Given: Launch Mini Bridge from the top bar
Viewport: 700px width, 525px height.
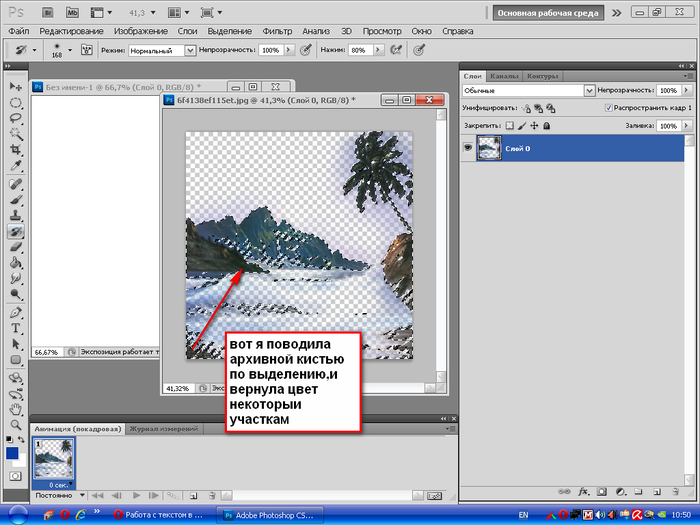Looking at the screenshot, I should pyautogui.click(x=72, y=12).
